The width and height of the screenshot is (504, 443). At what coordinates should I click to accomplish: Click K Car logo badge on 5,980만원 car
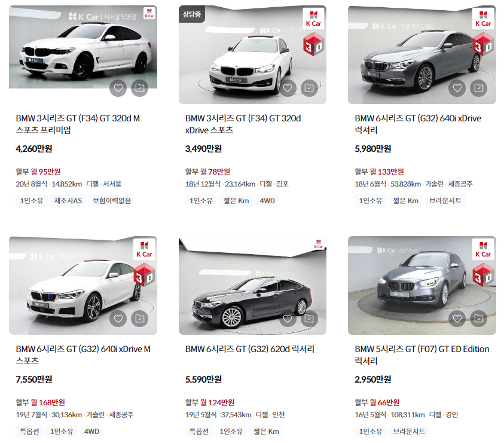[x=483, y=19]
